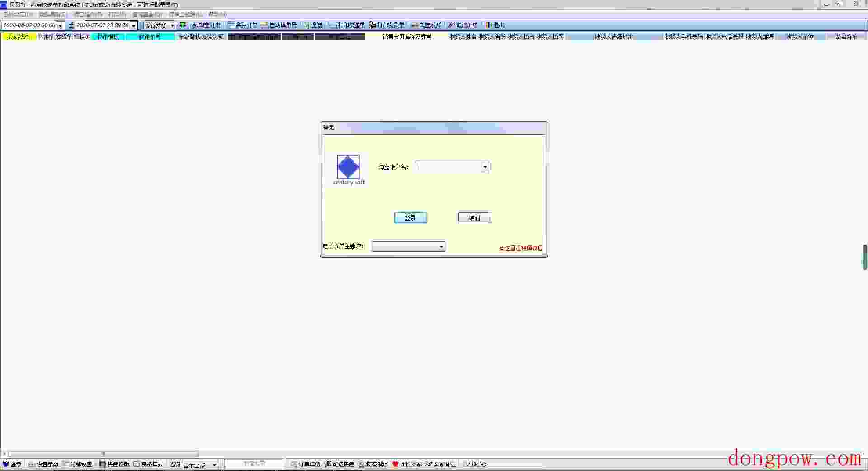868x471 pixels.
Task: Open the 打印 menu in the menu bar
Action: [117, 14]
